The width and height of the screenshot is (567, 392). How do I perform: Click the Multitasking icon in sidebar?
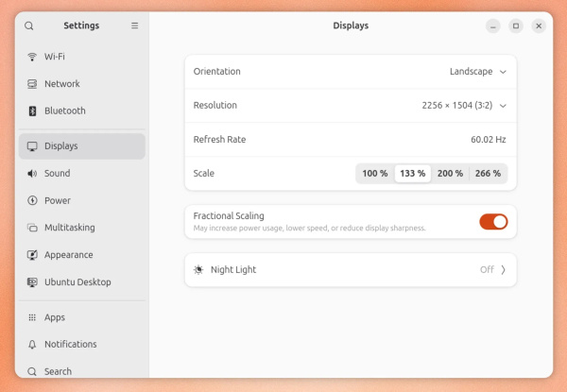pos(32,228)
